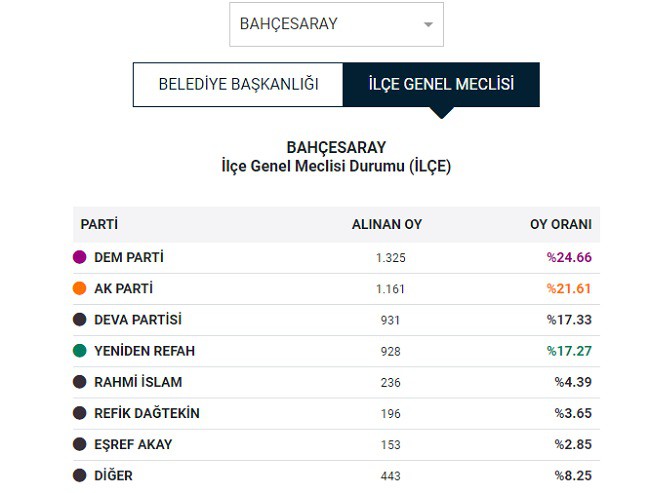650x493 pixels.
Task: Click the dot beside DİĞER row
Action: 80,475
